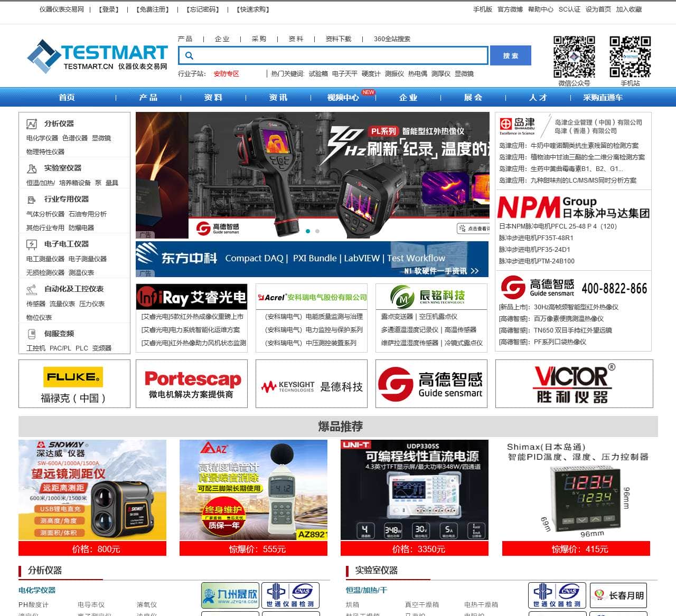
Task: Click the 安防专区 industry subsite link
Action: pos(227,74)
